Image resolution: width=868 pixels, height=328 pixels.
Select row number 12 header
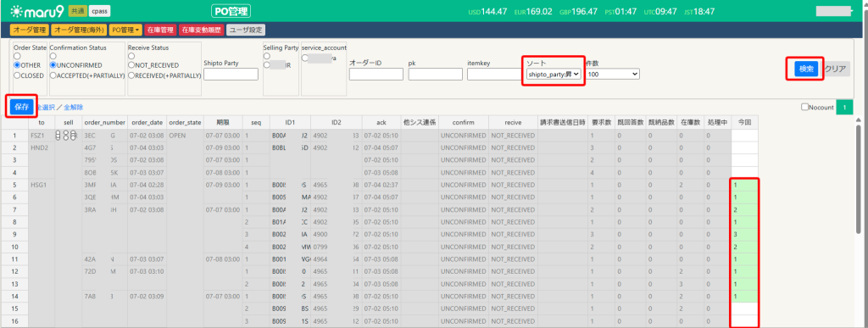pos(14,271)
